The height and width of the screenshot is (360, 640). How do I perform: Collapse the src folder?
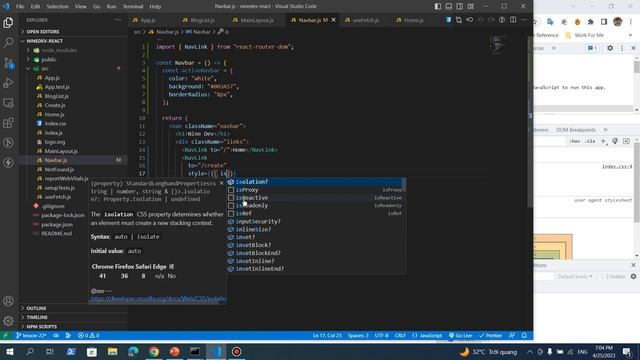tap(45, 69)
